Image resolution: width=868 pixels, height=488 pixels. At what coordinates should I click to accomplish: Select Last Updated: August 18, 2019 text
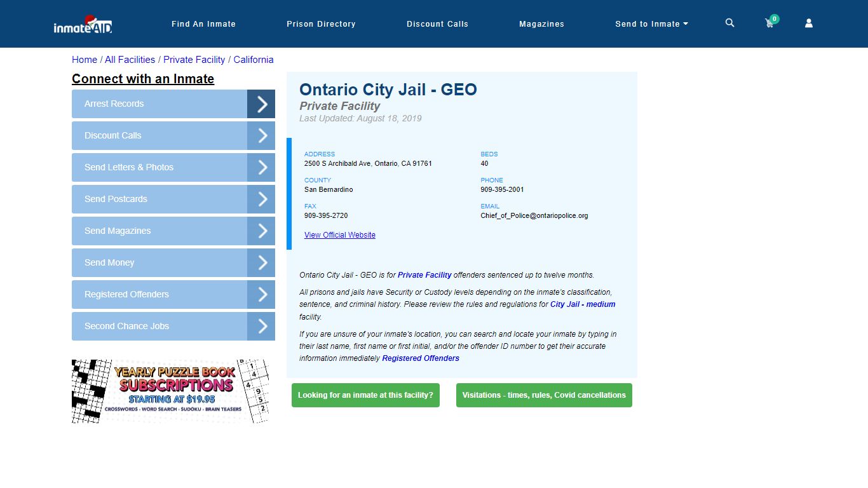360,118
